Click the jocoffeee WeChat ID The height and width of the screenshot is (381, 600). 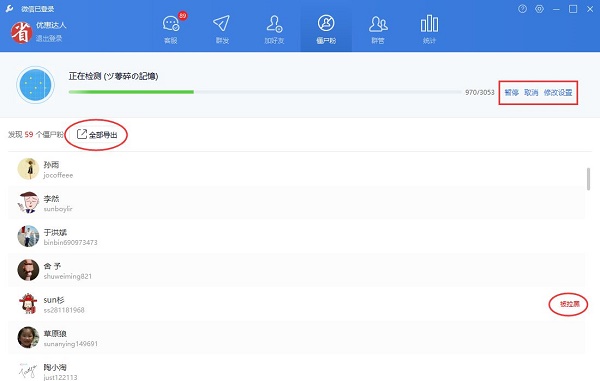58,175
